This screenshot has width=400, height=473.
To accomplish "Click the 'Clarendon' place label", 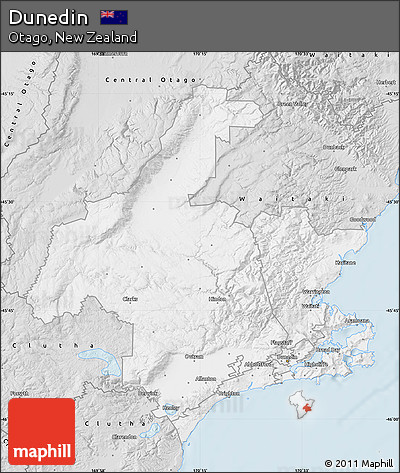I will pos(124,437).
